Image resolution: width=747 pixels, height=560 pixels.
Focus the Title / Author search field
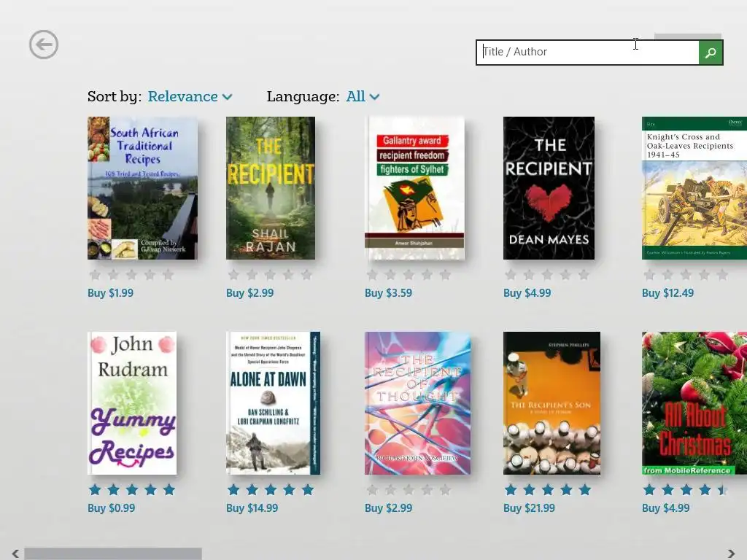(587, 52)
